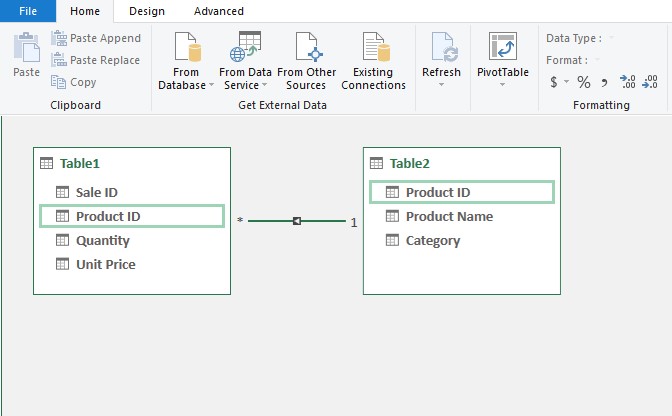The width and height of the screenshot is (672, 416).
Task: Click the Copy icon
Action: [x=58, y=82]
